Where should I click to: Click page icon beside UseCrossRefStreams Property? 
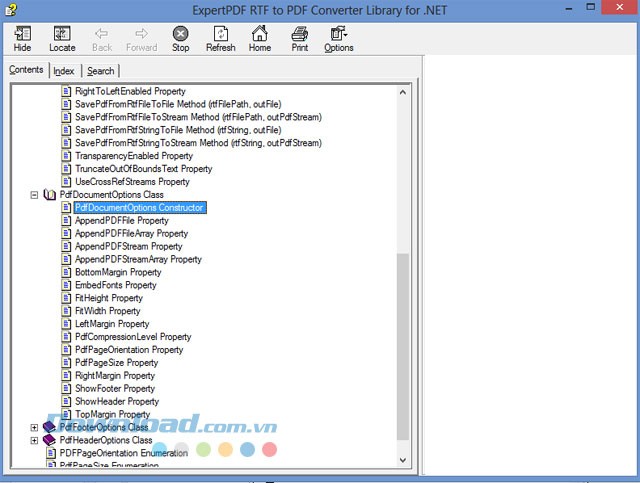click(66, 182)
